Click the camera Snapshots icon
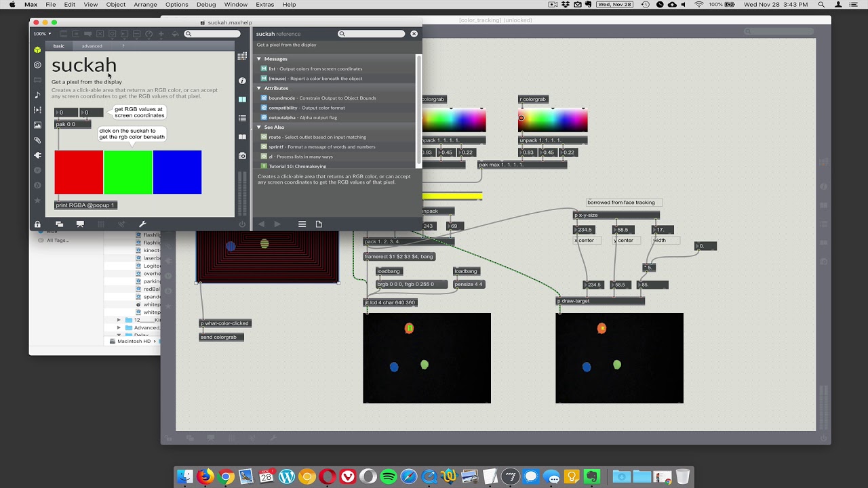The width and height of the screenshot is (868, 488). pyautogui.click(x=242, y=156)
